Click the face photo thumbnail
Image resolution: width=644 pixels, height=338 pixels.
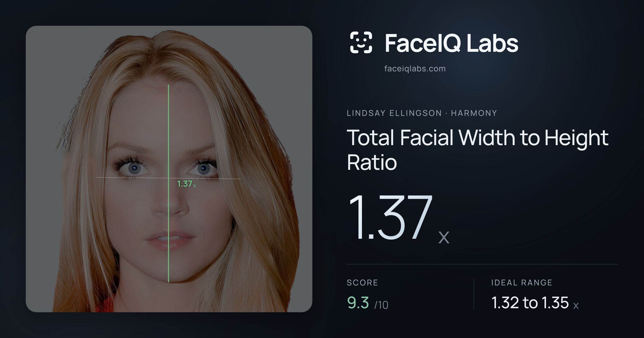(x=169, y=169)
